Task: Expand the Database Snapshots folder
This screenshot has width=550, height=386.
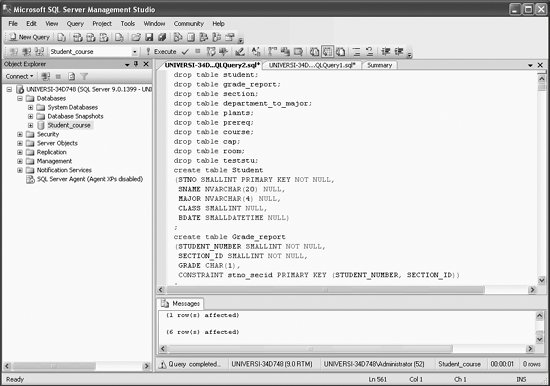Action: tap(31, 116)
